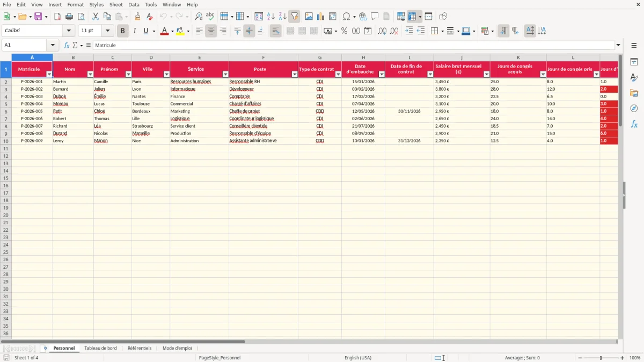Open the sidebar Navigator
This screenshot has width=644, height=362.
pos(634,108)
